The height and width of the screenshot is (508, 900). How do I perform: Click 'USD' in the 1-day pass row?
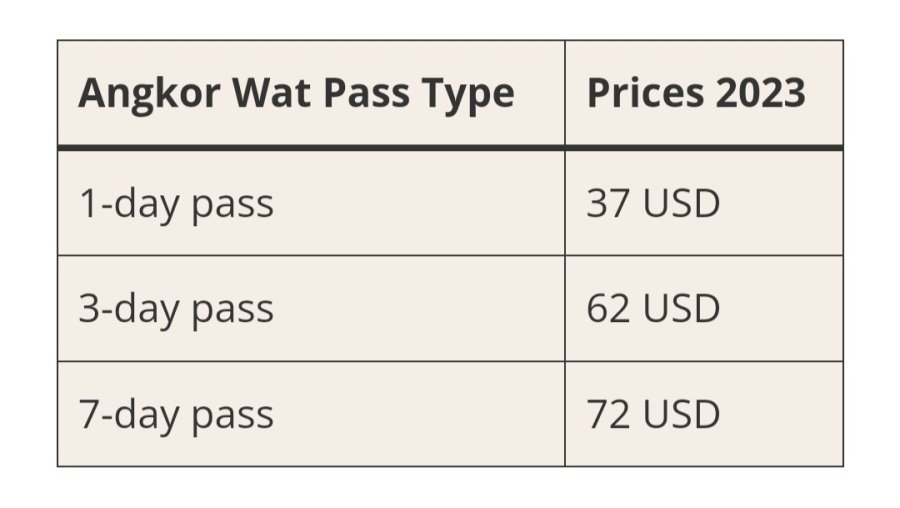tap(681, 203)
